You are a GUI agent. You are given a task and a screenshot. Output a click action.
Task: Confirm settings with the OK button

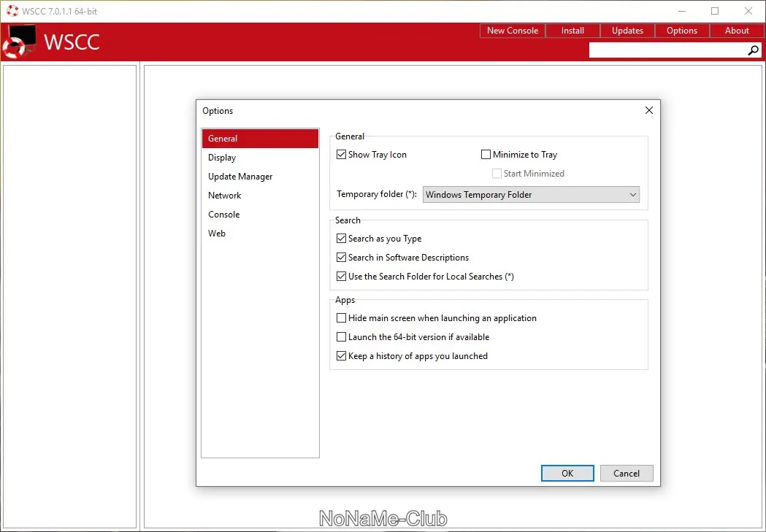tap(567, 474)
